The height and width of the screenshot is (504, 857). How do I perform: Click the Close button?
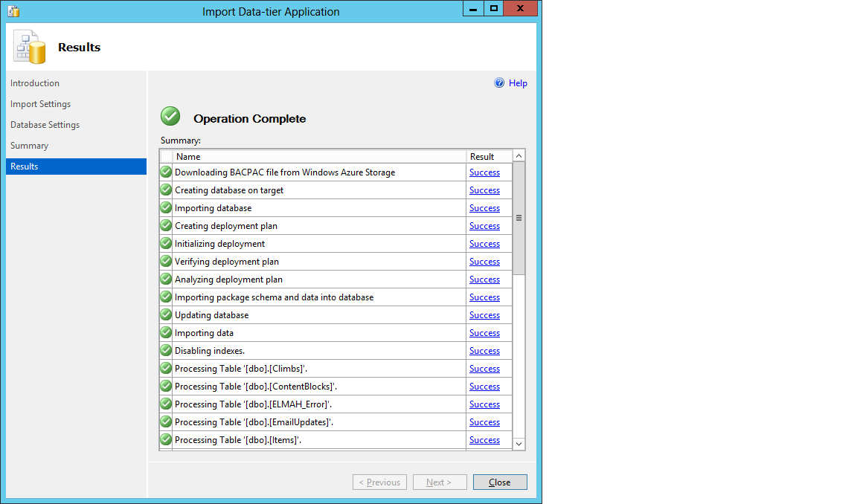500,482
